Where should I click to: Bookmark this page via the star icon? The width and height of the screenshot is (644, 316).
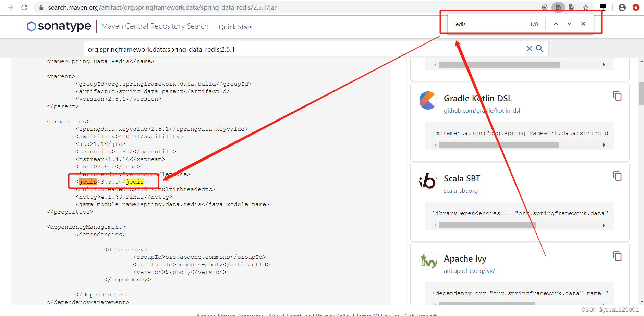586,7
